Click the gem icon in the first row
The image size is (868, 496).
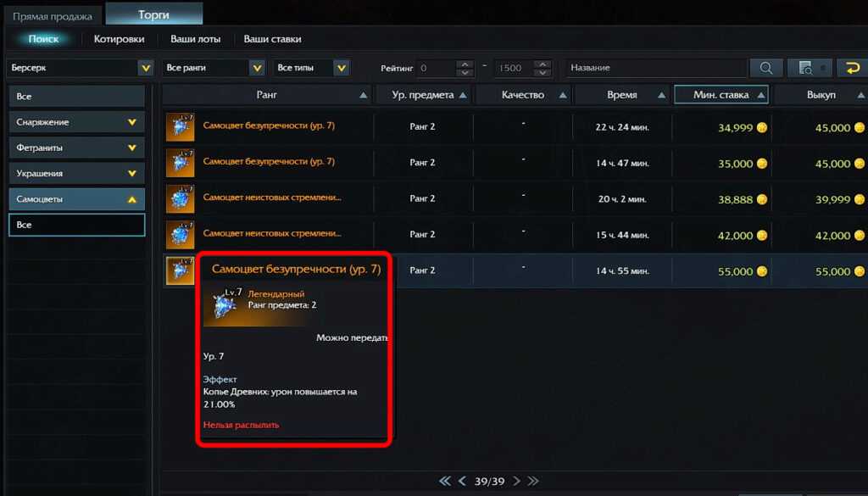(x=180, y=127)
